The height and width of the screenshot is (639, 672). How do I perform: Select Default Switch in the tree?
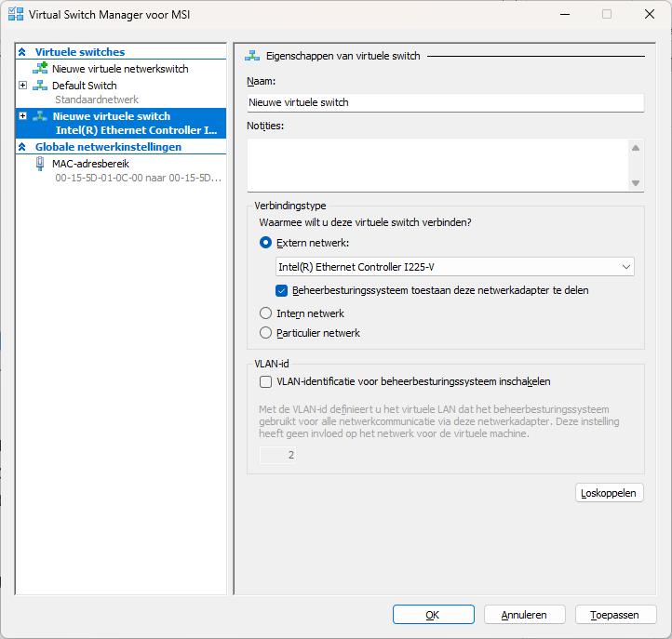[85, 86]
